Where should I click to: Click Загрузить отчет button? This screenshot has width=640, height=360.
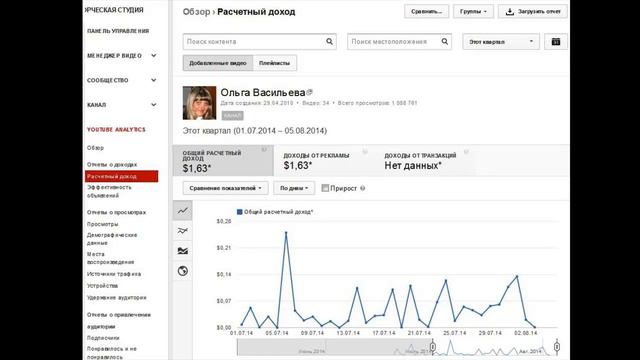(533, 11)
